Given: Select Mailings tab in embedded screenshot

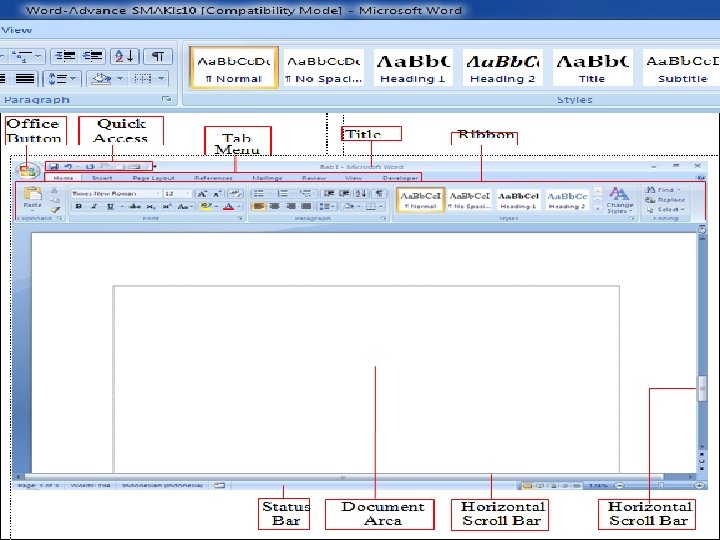Looking at the screenshot, I should coord(267,178).
